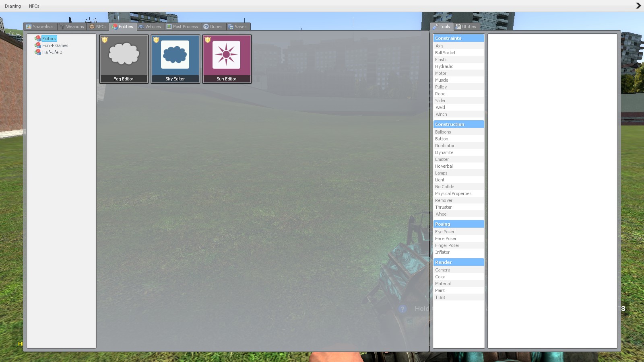Open the Drawing menu
This screenshot has height=362, width=644.
(13, 6)
